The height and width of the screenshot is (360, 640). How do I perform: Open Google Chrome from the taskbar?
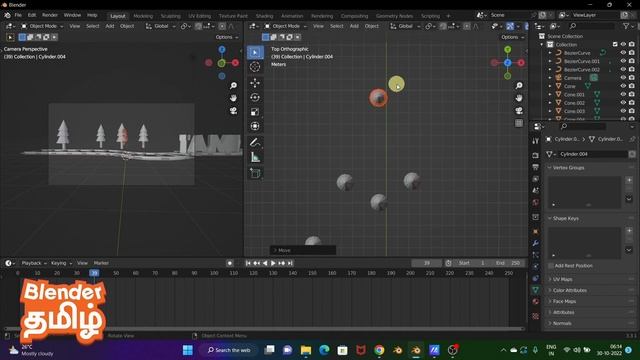(x=379, y=350)
